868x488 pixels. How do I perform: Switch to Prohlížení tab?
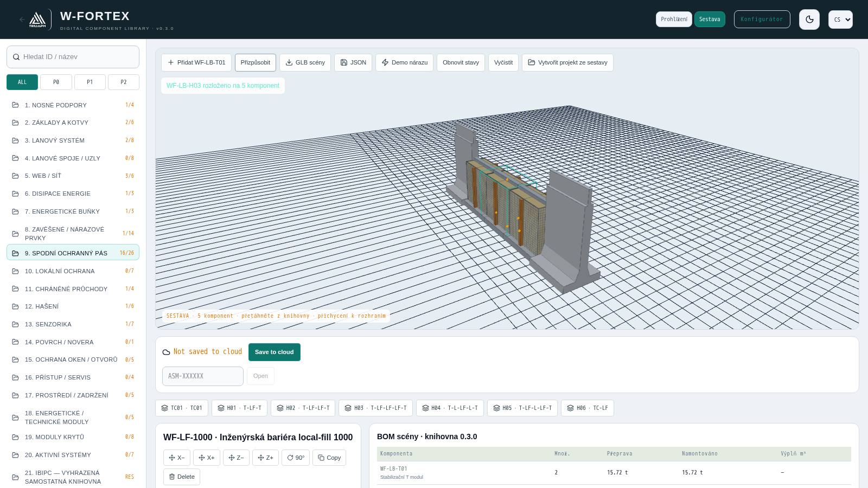pyautogui.click(x=674, y=19)
